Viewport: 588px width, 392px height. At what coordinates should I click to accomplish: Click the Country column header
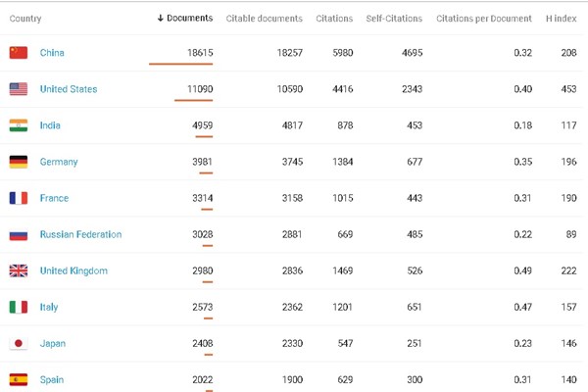tap(26, 19)
